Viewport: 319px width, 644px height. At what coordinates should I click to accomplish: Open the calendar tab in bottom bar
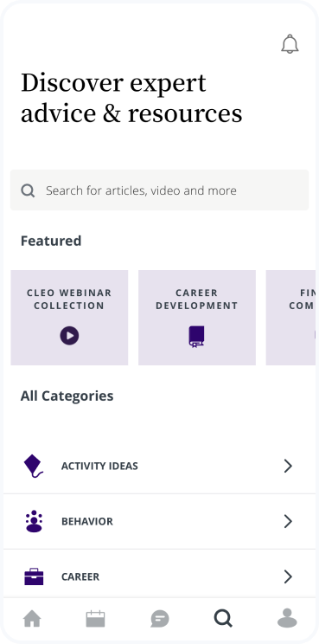[95, 619]
